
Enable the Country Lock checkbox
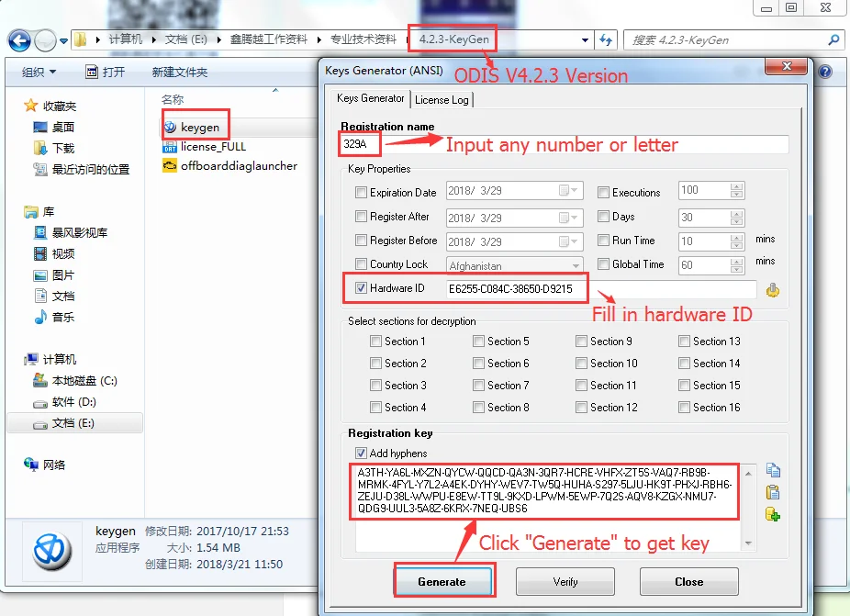pyautogui.click(x=361, y=263)
